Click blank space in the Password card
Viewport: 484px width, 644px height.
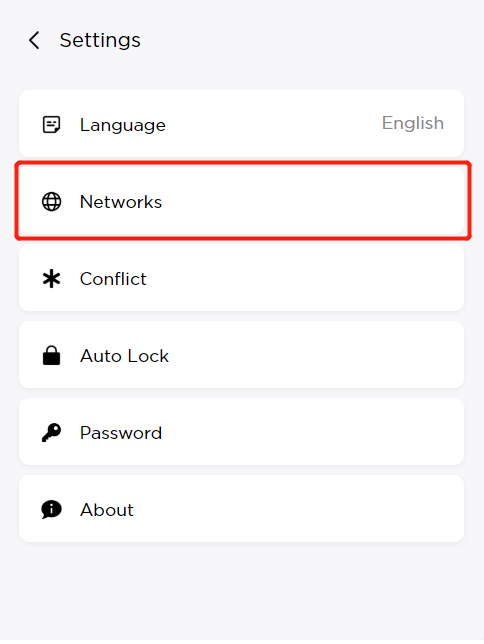pos(312,432)
